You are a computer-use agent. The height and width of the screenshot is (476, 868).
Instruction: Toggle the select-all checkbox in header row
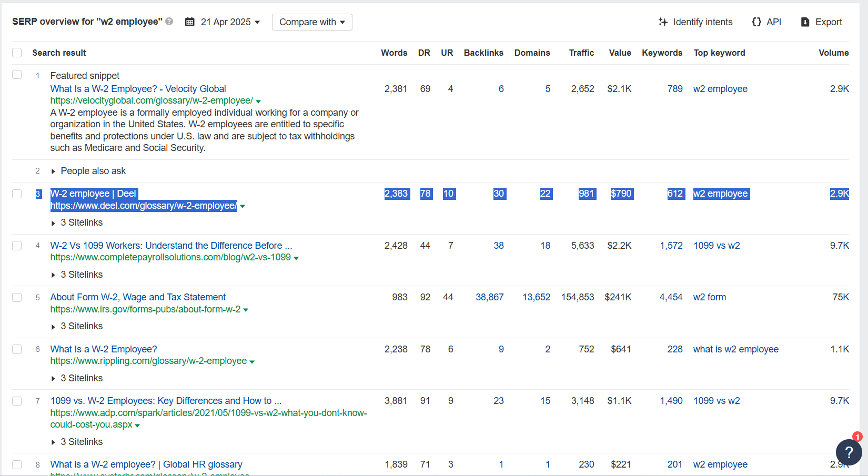(x=17, y=53)
